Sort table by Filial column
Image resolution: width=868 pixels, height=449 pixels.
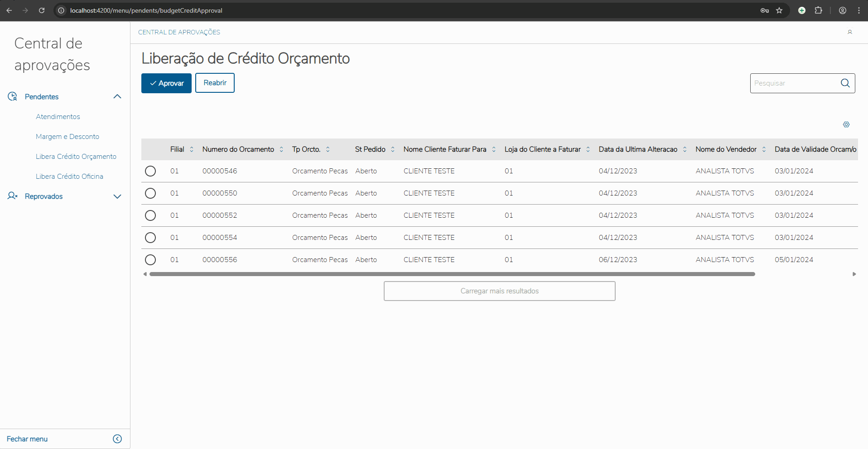coord(192,149)
